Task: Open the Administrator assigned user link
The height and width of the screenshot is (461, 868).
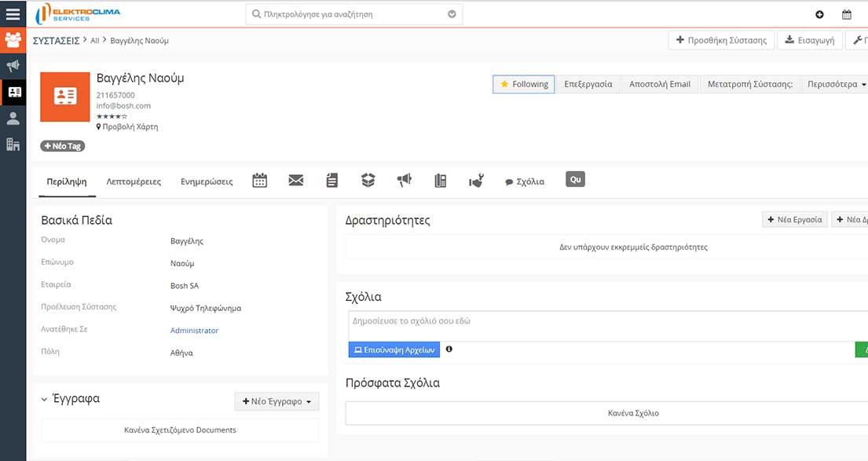Action: click(x=194, y=331)
